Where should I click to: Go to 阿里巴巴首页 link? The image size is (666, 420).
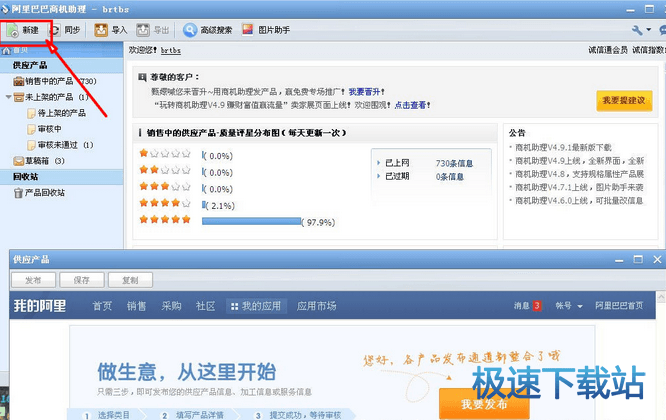[619, 306]
